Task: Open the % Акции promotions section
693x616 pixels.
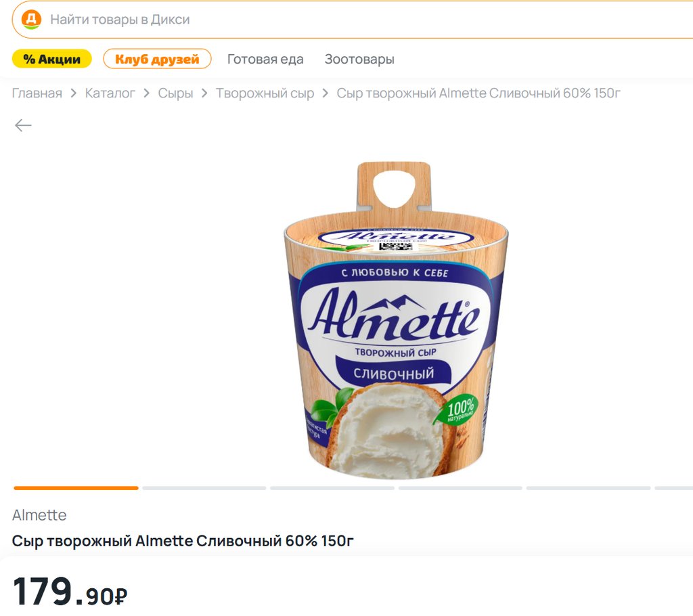Action: click(51, 59)
